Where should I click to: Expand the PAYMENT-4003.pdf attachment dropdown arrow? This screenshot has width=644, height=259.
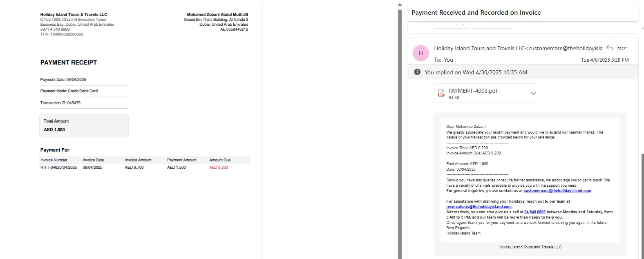click(533, 93)
